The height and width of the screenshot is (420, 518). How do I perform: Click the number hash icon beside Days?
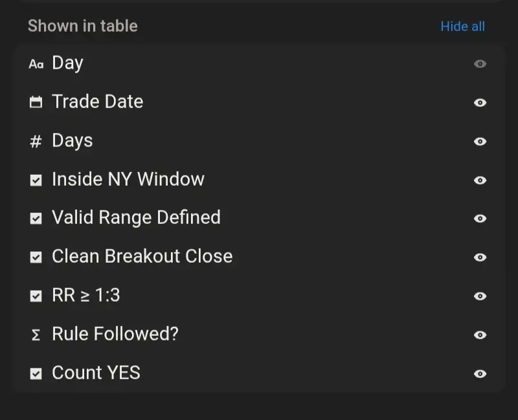click(36, 141)
